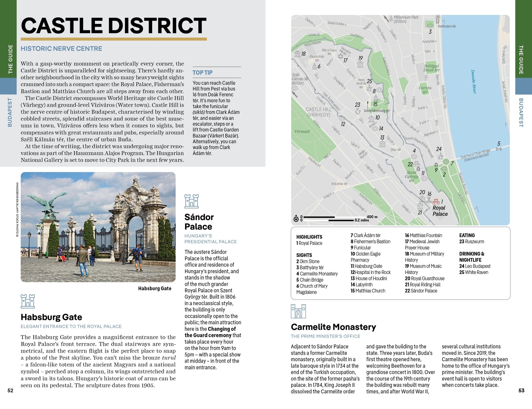Click the 'Habsburg Gate' photo caption
This screenshot has height=409, width=532.
click(155, 289)
